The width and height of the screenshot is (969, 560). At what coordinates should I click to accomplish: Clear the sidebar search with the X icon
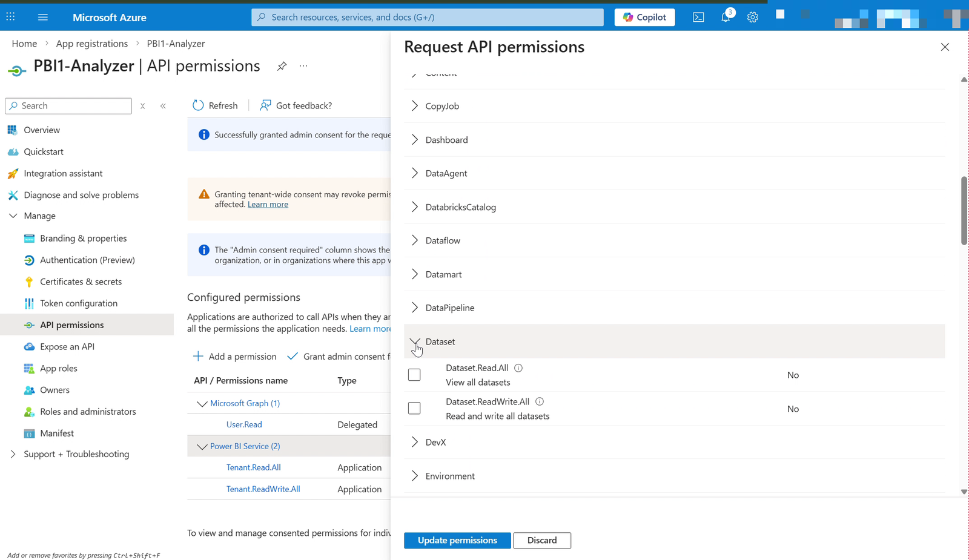point(143,106)
